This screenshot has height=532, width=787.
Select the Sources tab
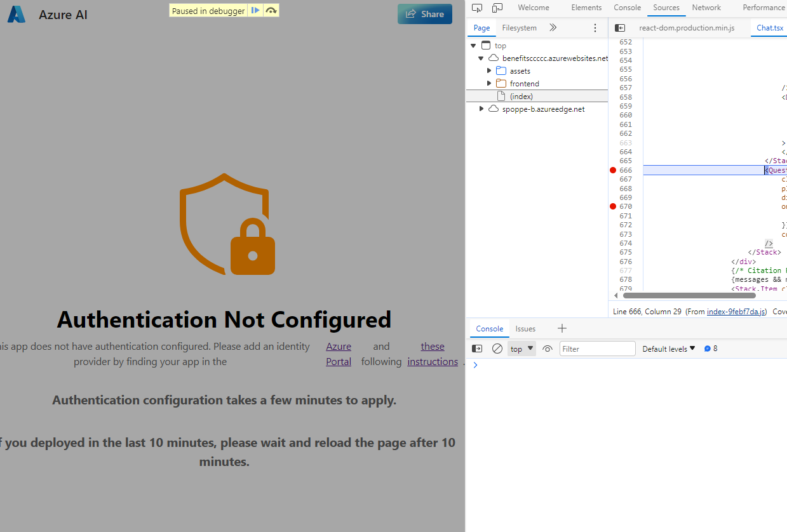666,8
